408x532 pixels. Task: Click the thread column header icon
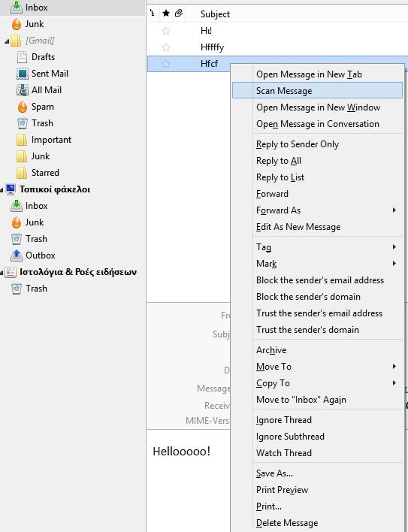coord(153,14)
